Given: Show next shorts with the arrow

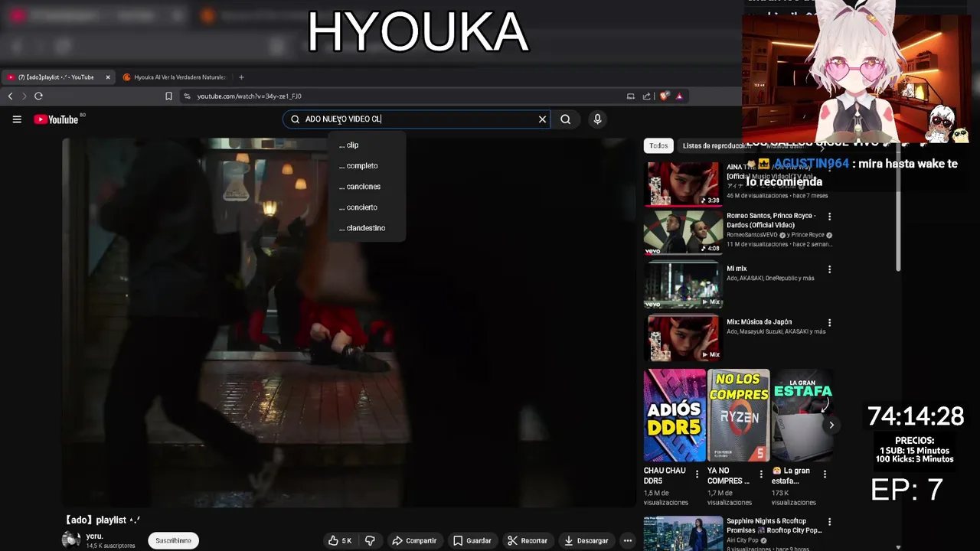Looking at the screenshot, I should click(x=831, y=425).
